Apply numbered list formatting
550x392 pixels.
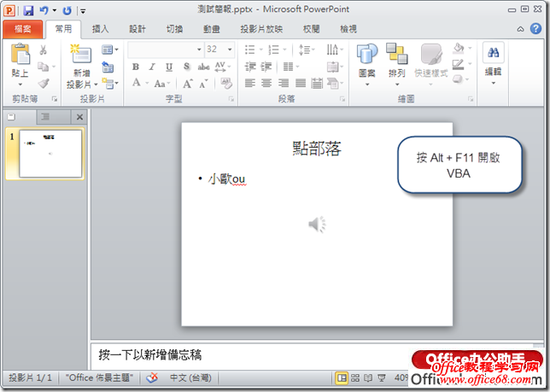pyautogui.click(x=274, y=50)
